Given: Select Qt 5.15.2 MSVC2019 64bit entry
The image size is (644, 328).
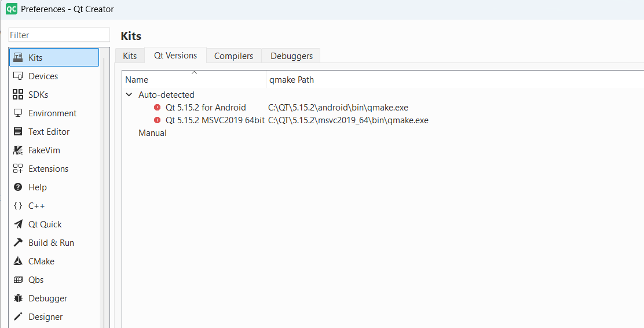Looking at the screenshot, I should pos(215,120).
